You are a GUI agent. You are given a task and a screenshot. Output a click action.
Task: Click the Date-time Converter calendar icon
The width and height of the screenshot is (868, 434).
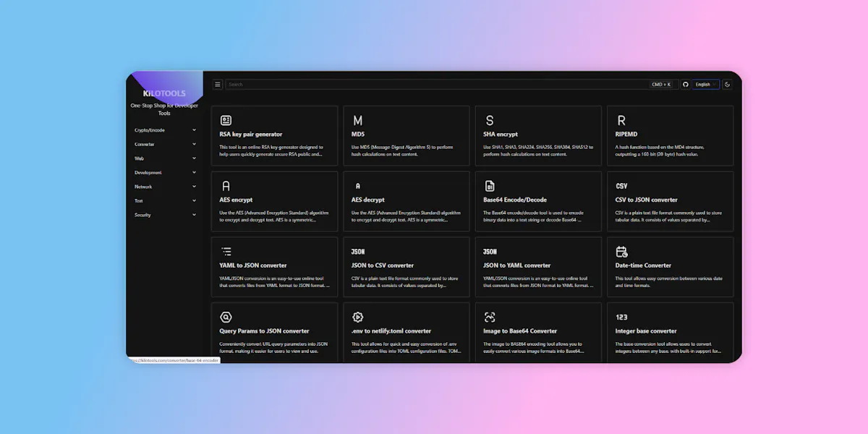coord(621,252)
